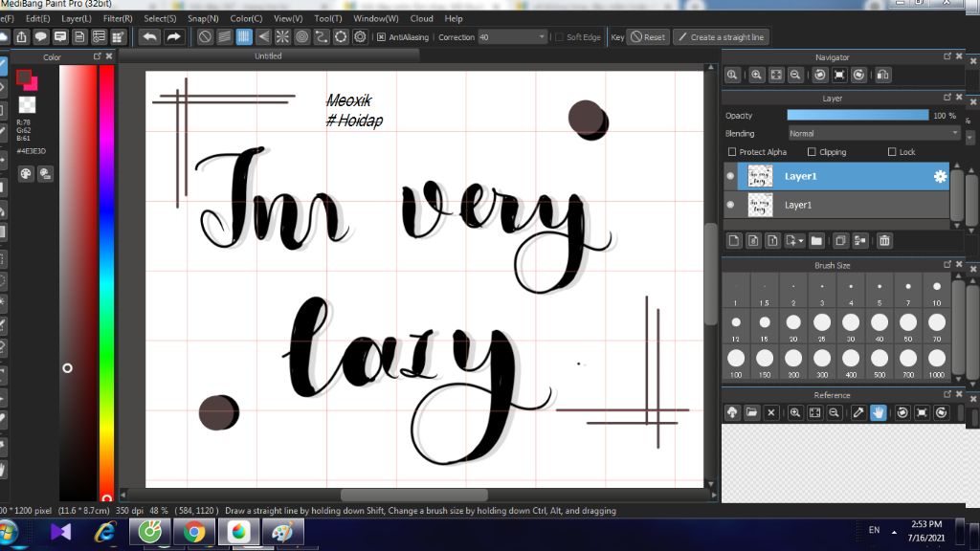Viewport: 980px width, 551px height.
Task: Zoom in using the Navigator panel
Action: (x=756, y=75)
